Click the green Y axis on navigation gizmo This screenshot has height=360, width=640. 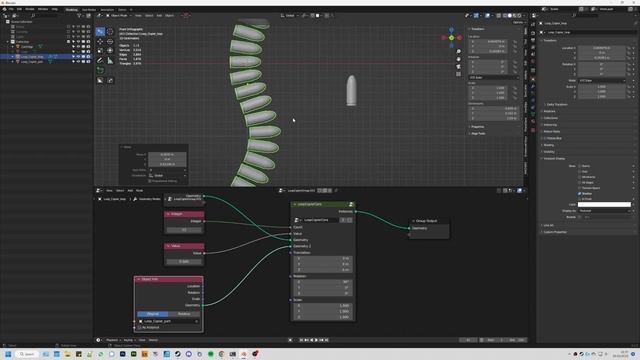click(451, 38)
